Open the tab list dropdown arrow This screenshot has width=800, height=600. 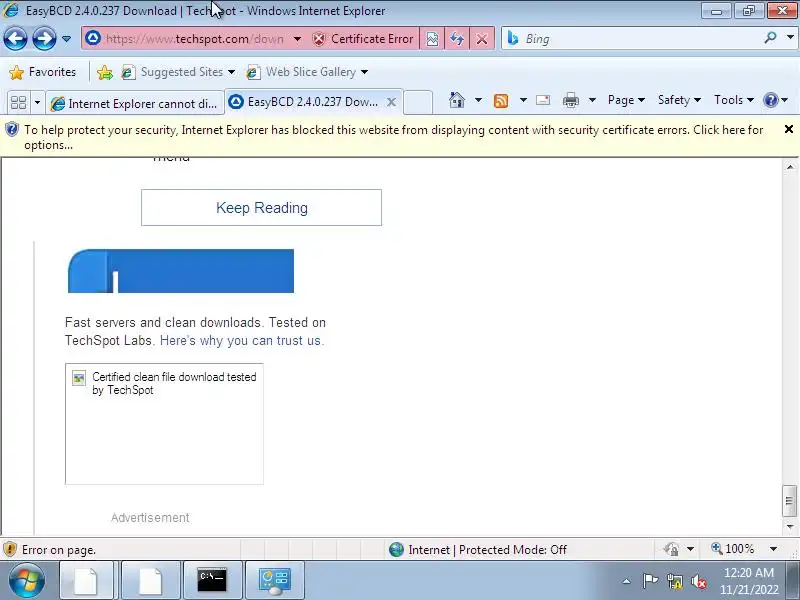[37, 103]
